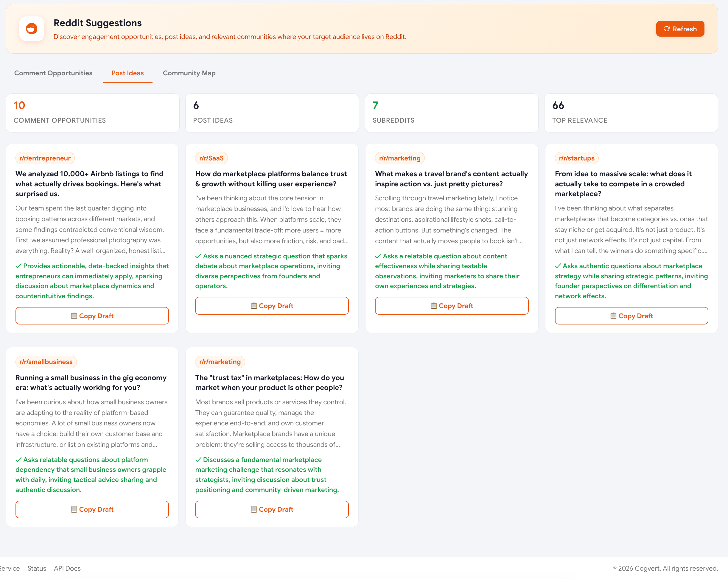This screenshot has height=579, width=728.
Task: Copy draft of idea to massive scale post
Action: (631, 316)
